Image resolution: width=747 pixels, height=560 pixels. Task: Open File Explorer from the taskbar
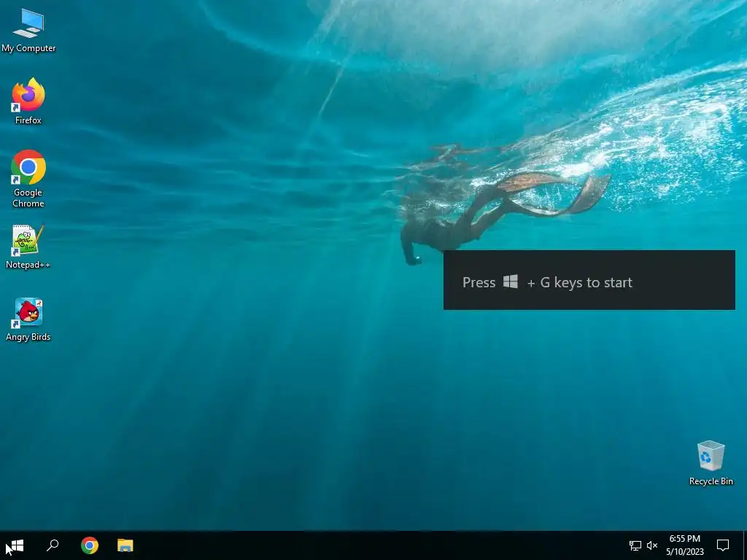pos(125,545)
